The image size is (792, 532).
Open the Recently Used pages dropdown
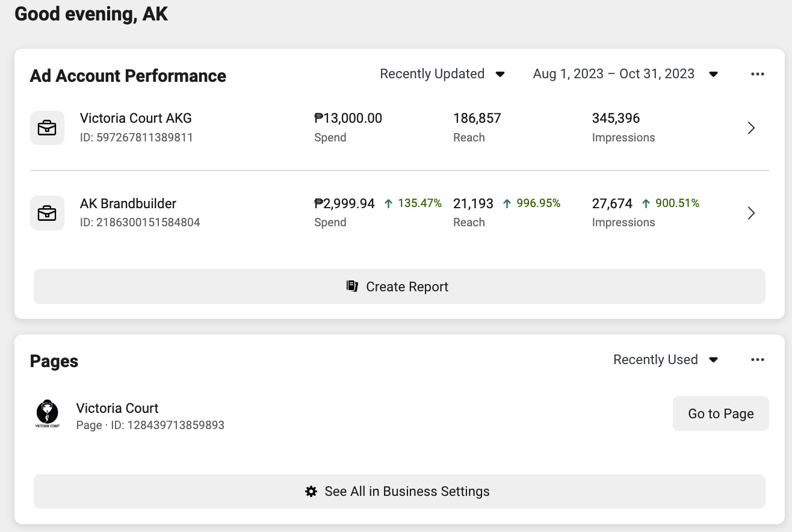666,360
